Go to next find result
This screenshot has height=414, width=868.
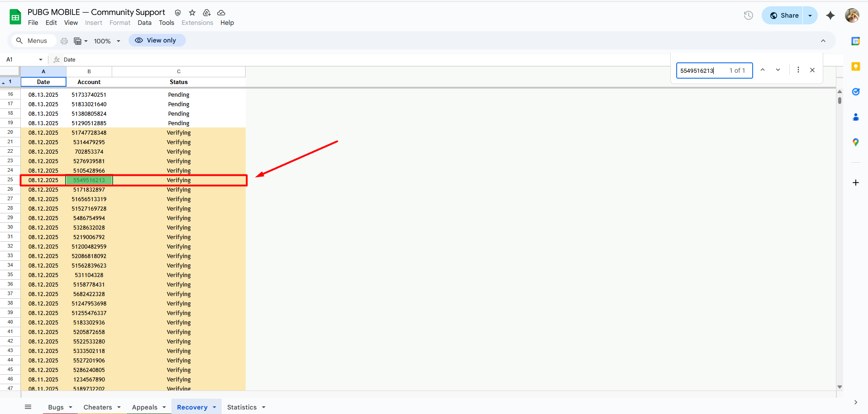778,70
